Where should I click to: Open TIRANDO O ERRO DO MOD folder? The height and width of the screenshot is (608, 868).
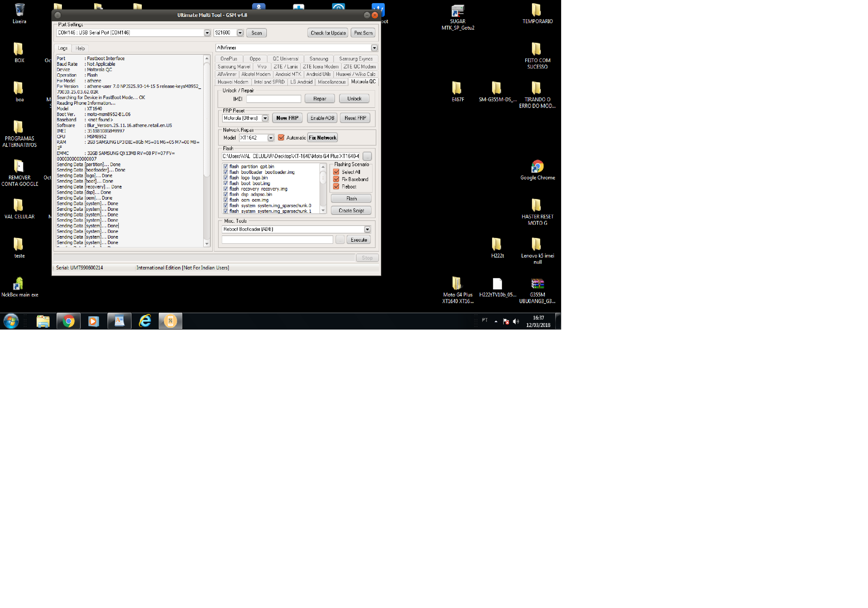pyautogui.click(x=537, y=94)
